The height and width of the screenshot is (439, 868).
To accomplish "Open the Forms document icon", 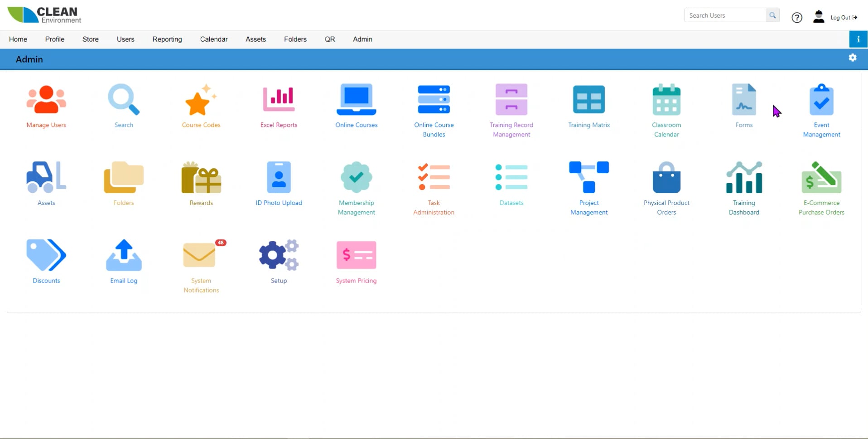I will pos(744,99).
